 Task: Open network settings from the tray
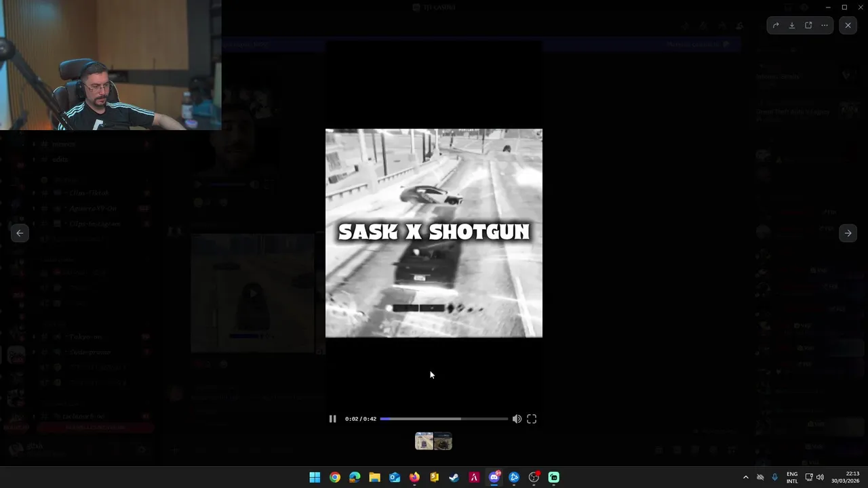(809, 477)
